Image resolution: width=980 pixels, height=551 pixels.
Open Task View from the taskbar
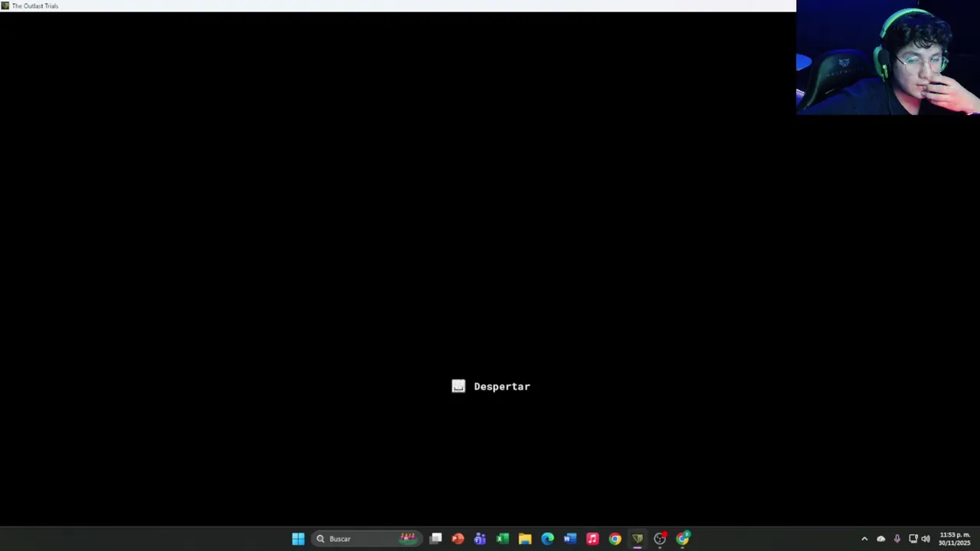click(436, 539)
